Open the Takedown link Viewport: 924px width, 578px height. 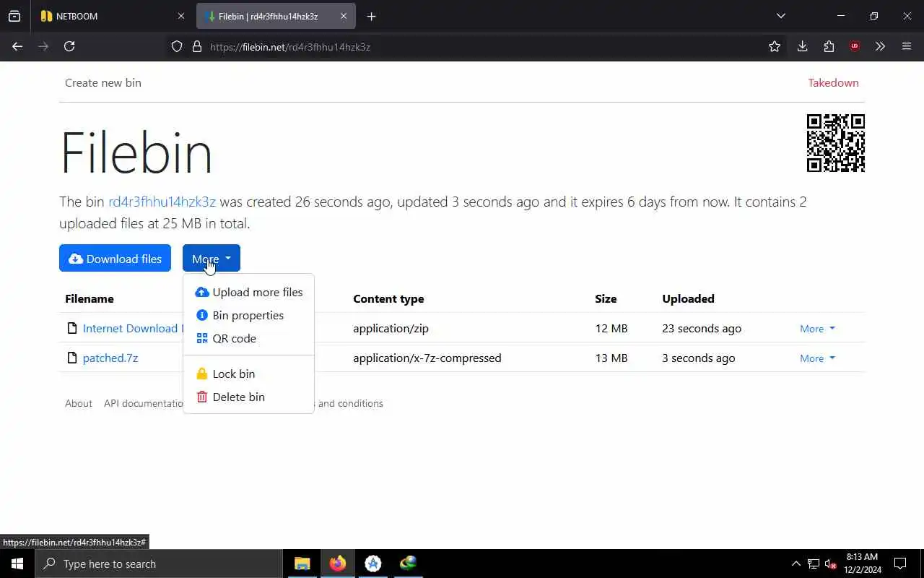click(833, 82)
